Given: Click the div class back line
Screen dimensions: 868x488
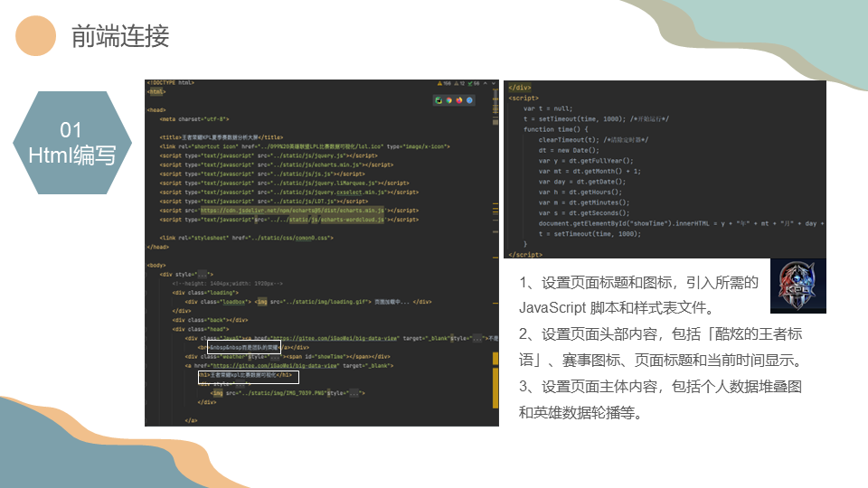Looking at the screenshot, I should [x=210, y=320].
